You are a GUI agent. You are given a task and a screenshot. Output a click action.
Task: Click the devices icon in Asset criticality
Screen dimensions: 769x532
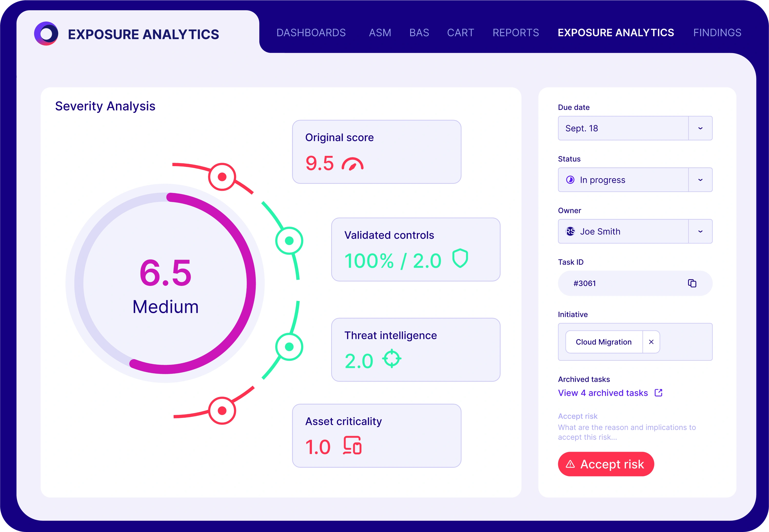(352, 445)
